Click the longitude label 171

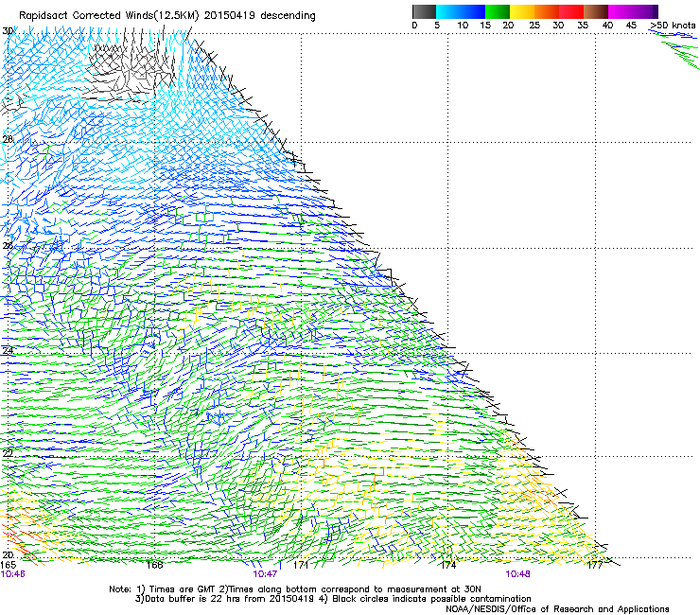(x=301, y=565)
